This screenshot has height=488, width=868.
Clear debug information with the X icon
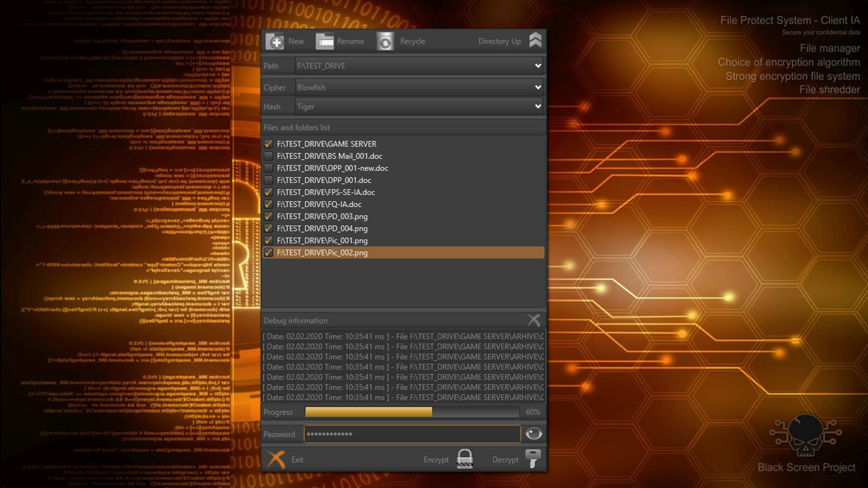pos(533,320)
